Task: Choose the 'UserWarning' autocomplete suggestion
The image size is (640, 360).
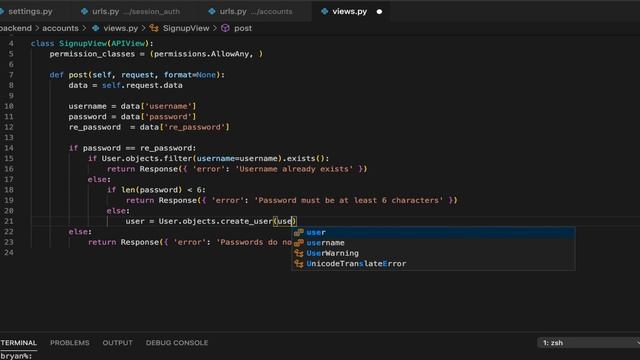Action: (433, 253)
